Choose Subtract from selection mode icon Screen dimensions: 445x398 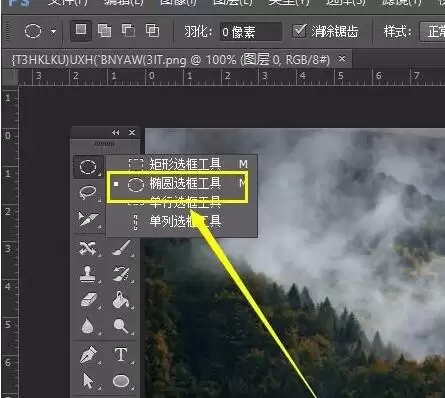pyautogui.click(x=128, y=31)
